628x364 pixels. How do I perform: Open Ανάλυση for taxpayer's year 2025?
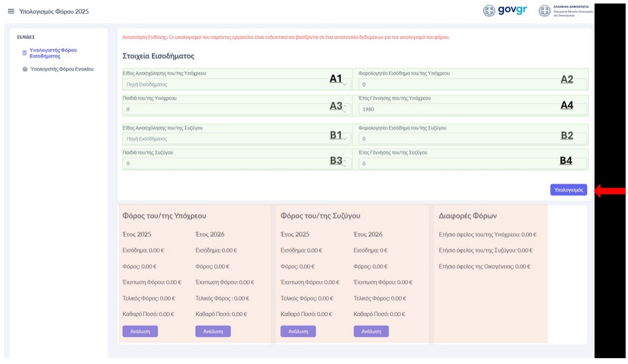click(140, 331)
